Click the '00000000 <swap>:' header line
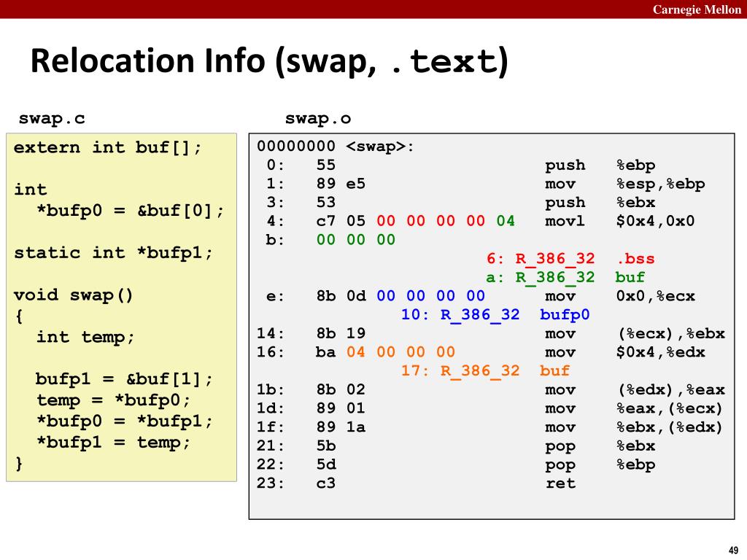Screen dimensions: 747x560 (336, 146)
